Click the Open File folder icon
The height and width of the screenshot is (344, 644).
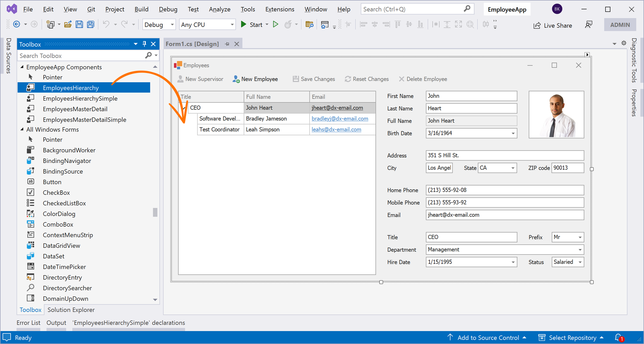68,25
